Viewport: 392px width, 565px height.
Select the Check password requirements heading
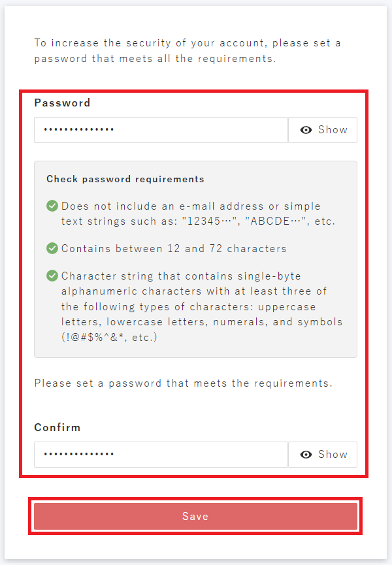(125, 179)
